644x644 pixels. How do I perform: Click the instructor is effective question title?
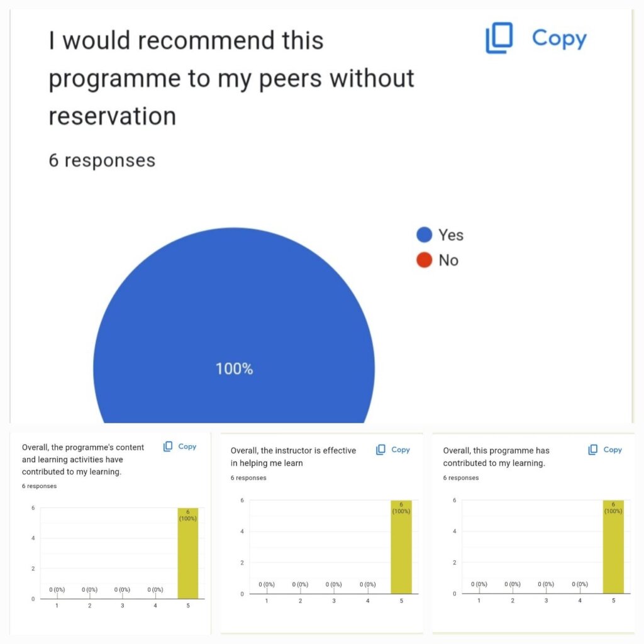pyautogui.click(x=293, y=457)
